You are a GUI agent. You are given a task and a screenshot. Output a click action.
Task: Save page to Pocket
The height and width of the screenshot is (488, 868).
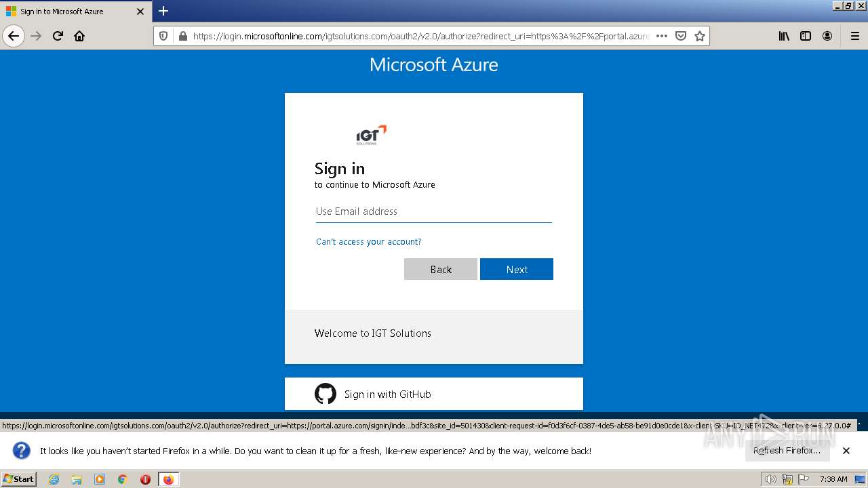(x=681, y=36)
